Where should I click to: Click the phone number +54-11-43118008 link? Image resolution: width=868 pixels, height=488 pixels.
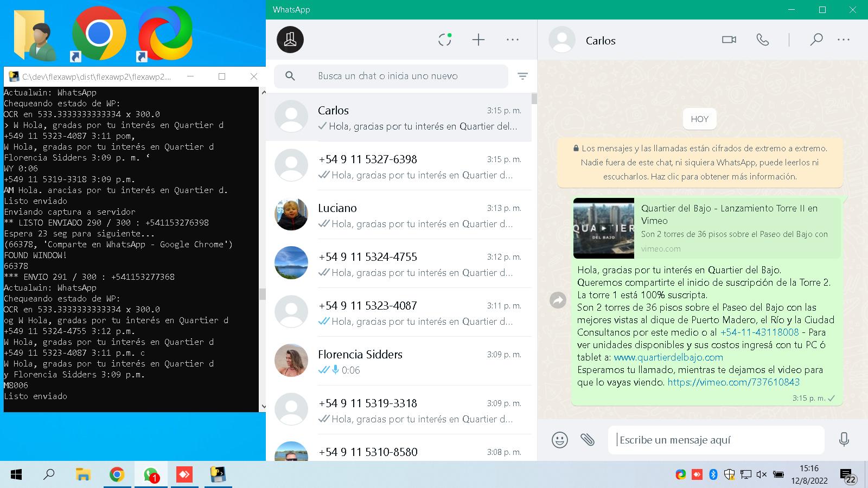click(x=759, y=332)
